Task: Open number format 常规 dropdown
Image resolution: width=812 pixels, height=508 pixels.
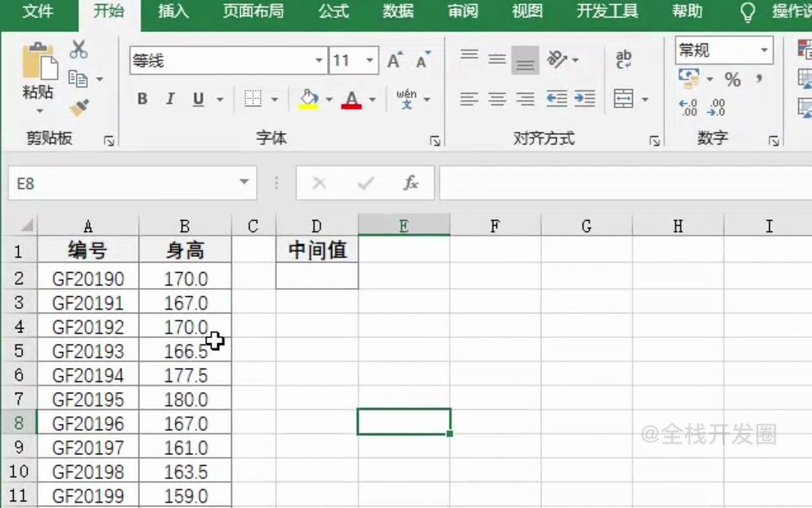Action: [764, 50]
